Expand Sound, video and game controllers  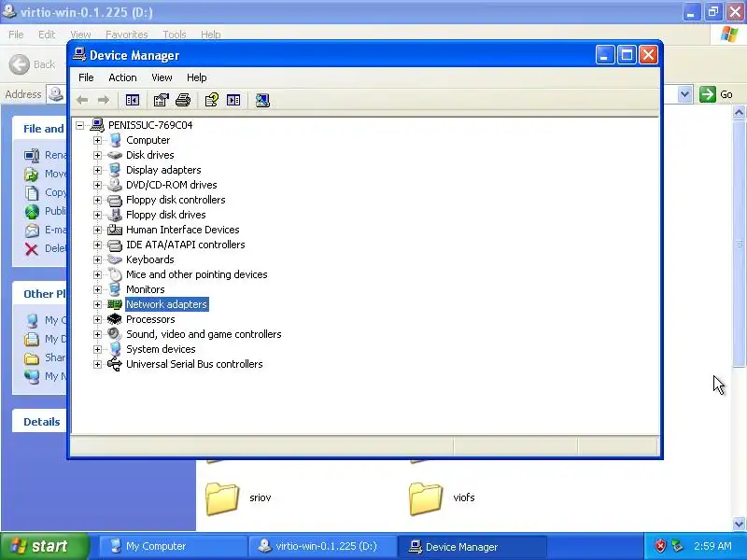coord(98,334)
